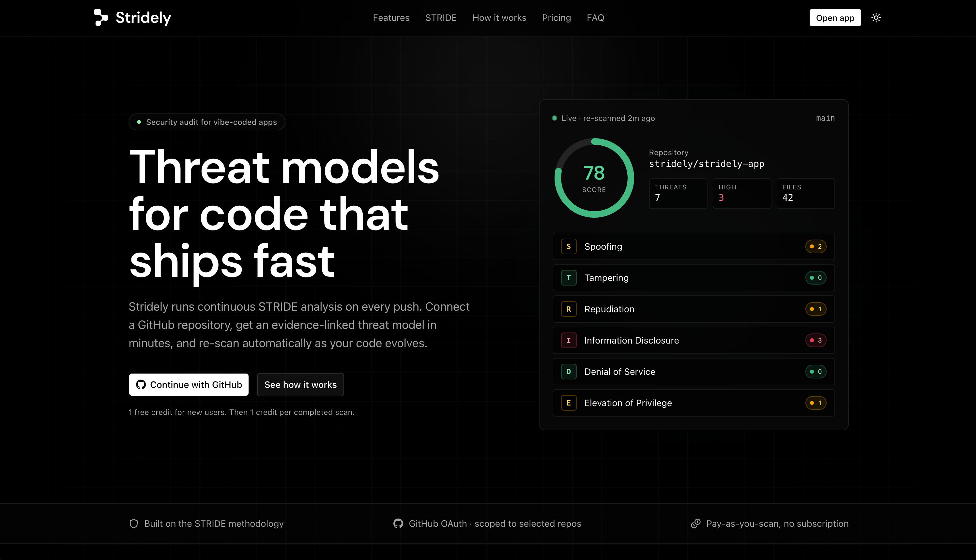
Task: Click the 1 free credit for new users note
Action: click(x=241, y=412)
